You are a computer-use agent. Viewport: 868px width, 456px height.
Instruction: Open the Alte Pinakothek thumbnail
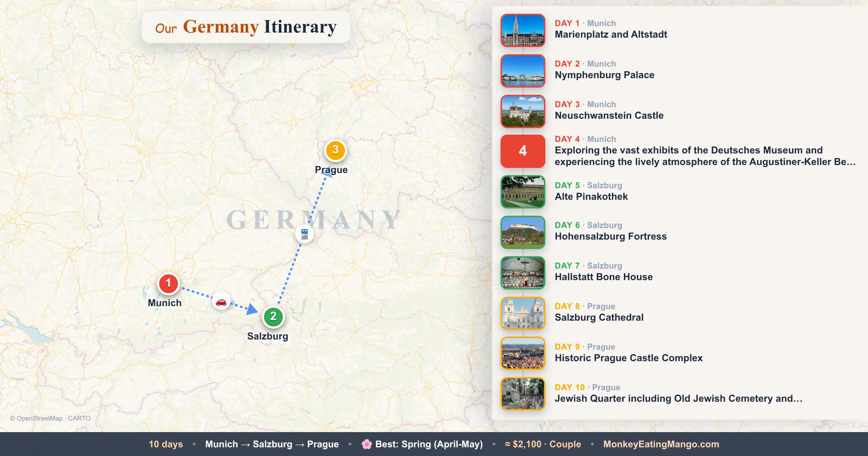[x=523, y=192]
